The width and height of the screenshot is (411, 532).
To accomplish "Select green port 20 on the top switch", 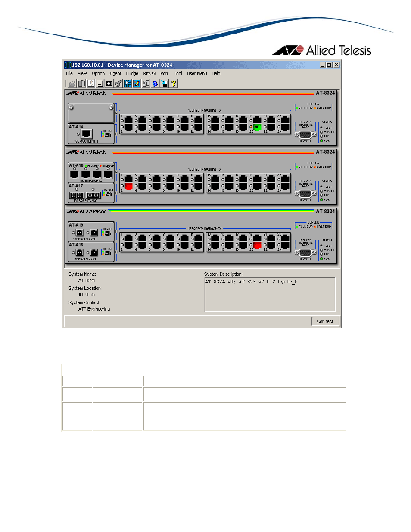I will click(257, 127).
